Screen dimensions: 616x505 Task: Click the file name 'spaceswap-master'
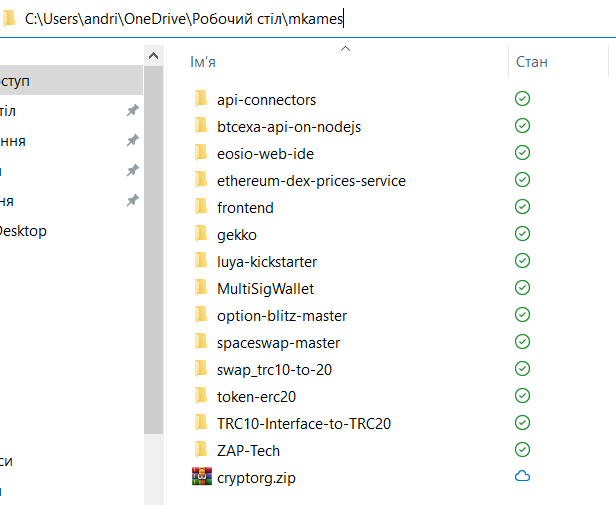(278, 343)
